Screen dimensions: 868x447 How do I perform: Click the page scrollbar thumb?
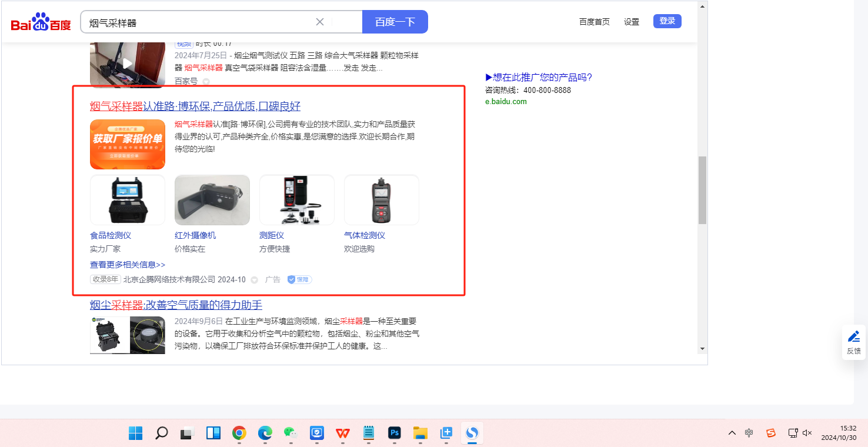(x=702, y=190)
